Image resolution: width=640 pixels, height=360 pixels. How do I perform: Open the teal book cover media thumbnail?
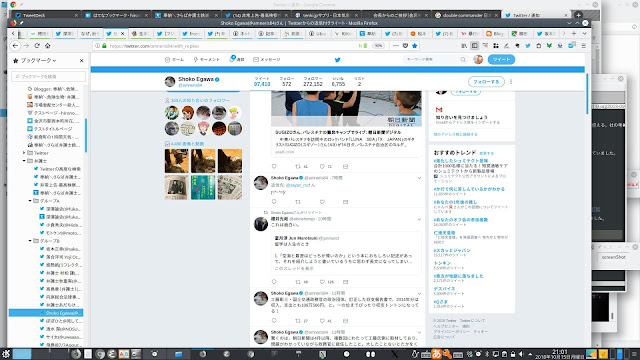(x=203, y=187)
